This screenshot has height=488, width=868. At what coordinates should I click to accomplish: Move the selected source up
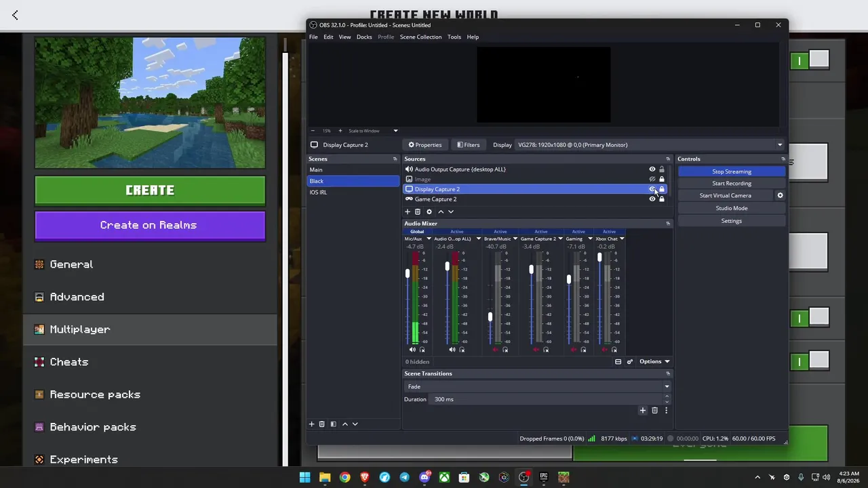point(441,211)
